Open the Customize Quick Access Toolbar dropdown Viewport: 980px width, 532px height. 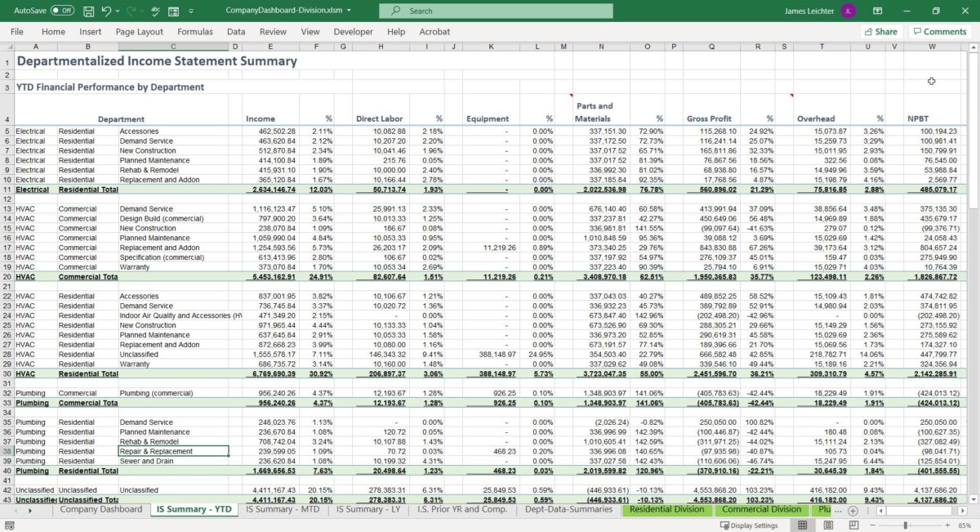(x=189, y=11)
